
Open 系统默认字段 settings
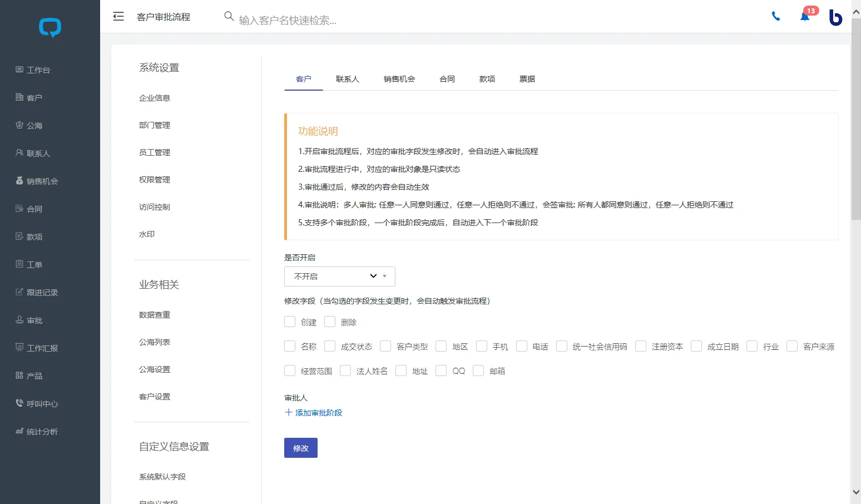(162, 476)
